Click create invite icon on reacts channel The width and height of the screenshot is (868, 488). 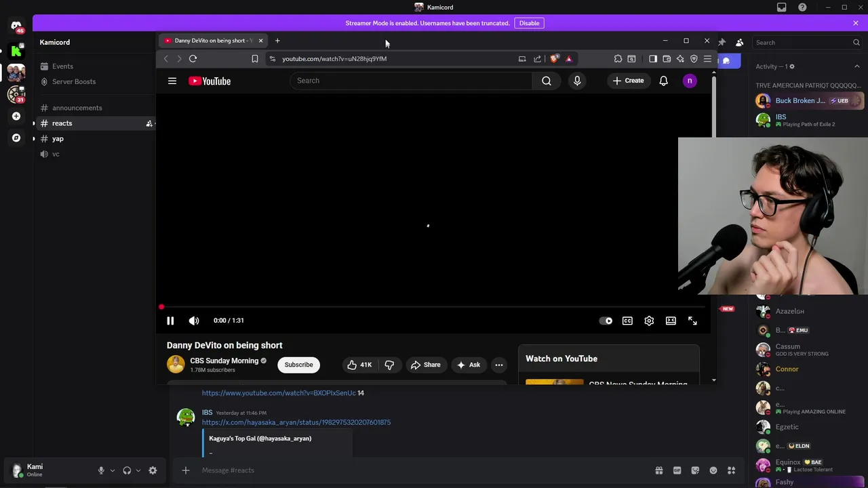pos(149,123)
